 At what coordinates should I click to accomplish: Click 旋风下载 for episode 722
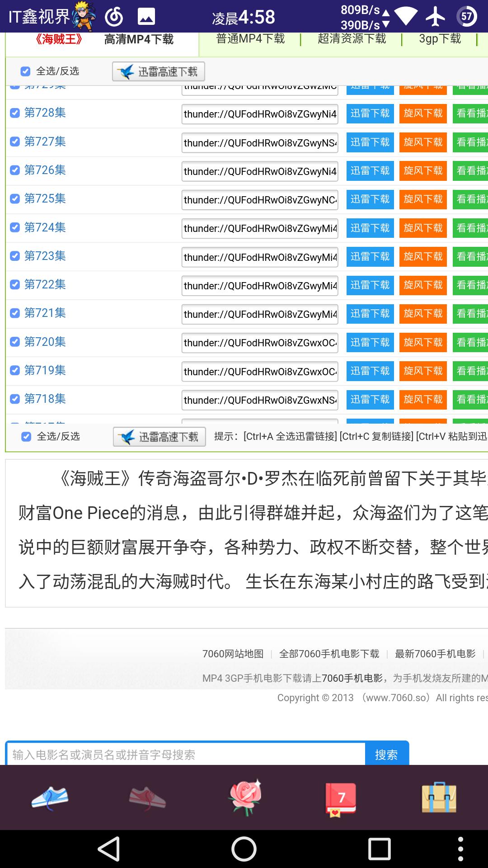tap(423, 285)
